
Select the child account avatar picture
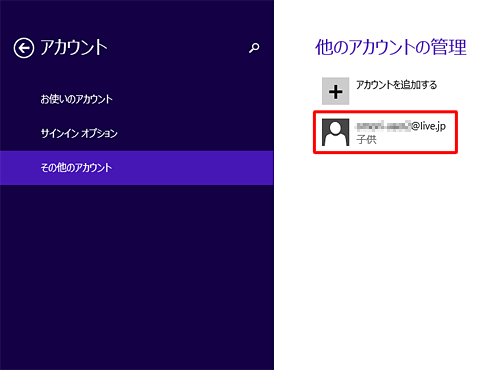[335, 132]
